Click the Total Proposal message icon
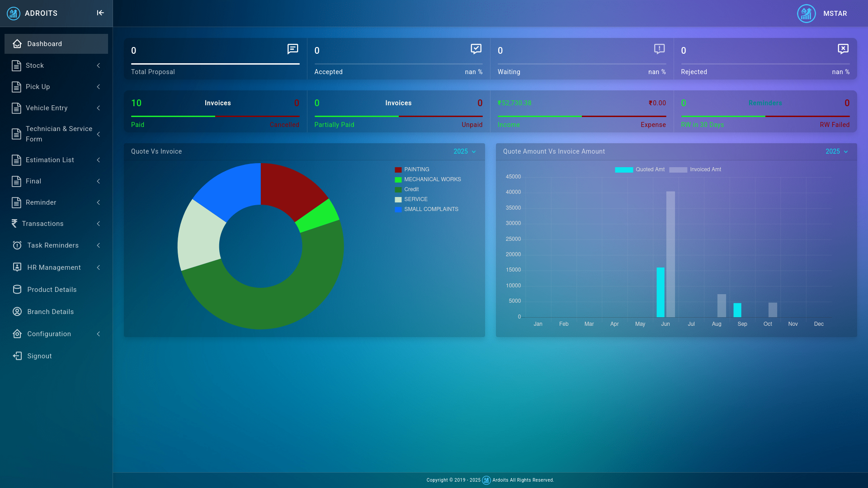Image resolution: width=868 pixels, height=488 pixels. tap(292, 49)
